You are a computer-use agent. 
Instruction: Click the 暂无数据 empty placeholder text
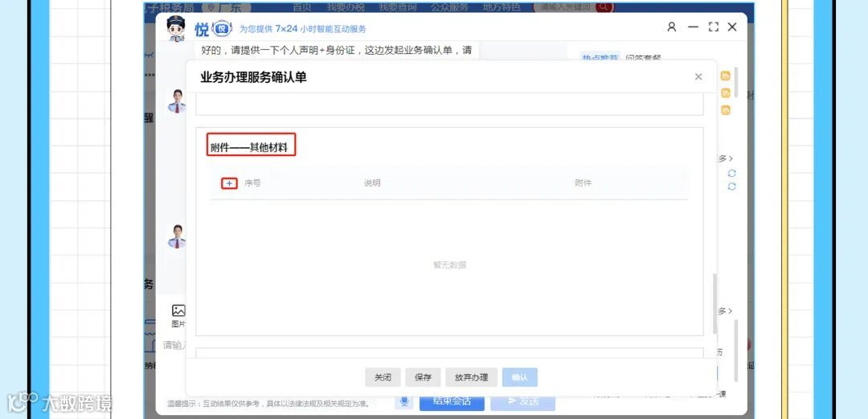[x=449, y=265]
